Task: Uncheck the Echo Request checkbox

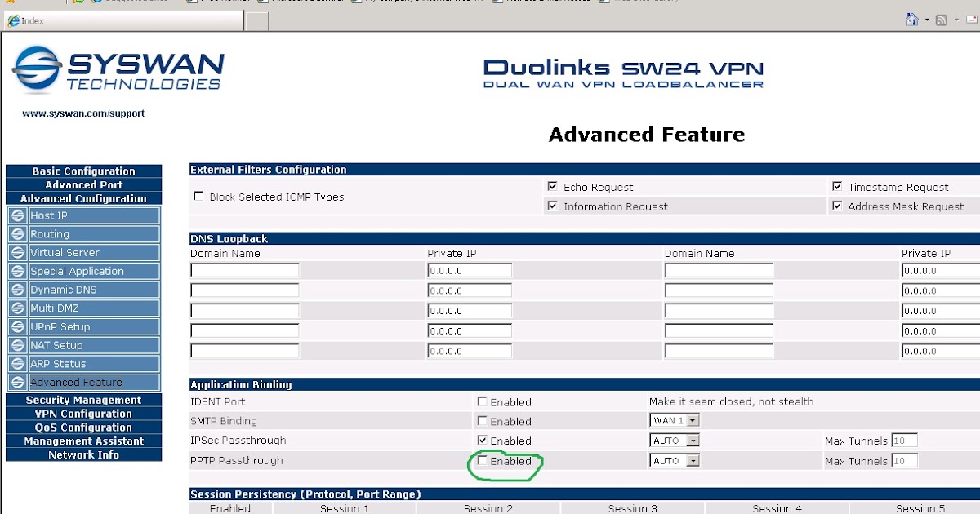Action: point(553,186)
